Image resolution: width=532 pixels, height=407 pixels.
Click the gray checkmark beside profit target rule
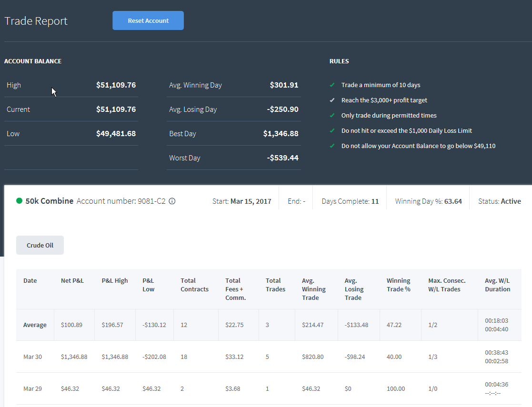pyautogui.click(x=332, y=100)
